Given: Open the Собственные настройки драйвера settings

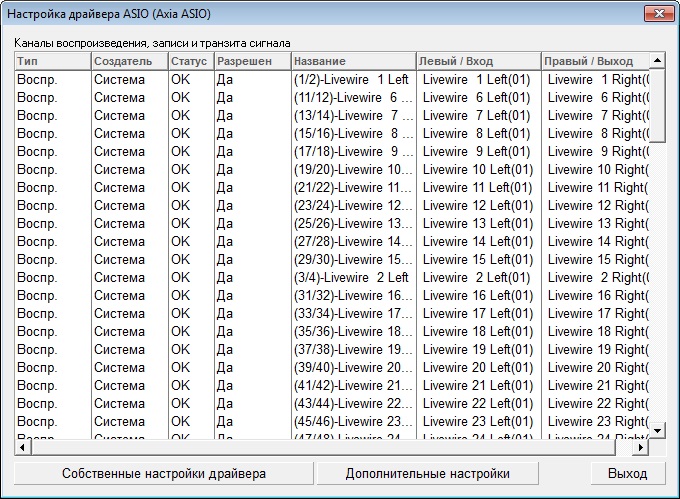Looking at the screenshot, I should [x=163, y=473].
